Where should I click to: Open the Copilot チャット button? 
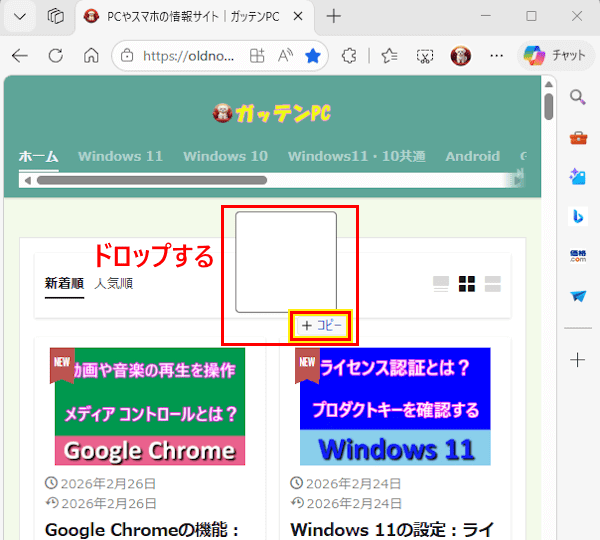click(555, 56)
